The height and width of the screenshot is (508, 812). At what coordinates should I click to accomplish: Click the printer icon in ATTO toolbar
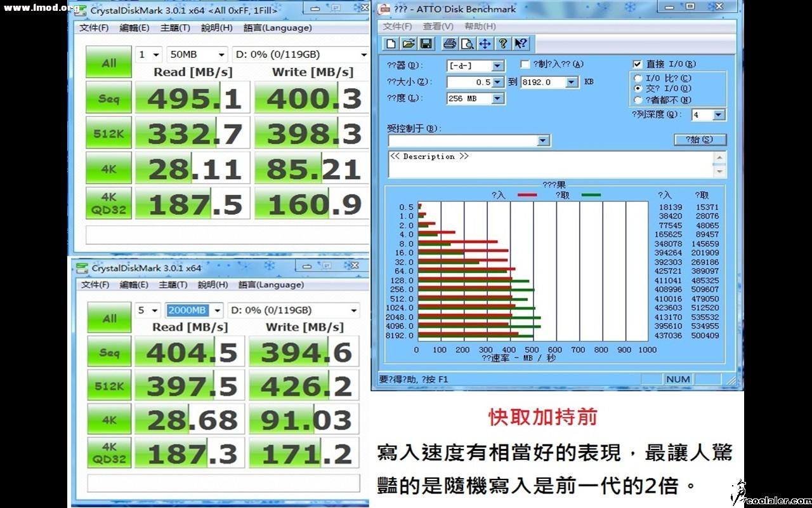click(x=449, y=44)
